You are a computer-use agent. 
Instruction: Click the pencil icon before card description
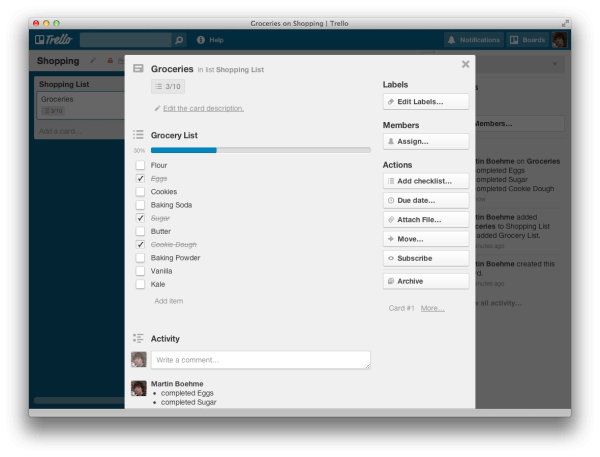tap(157, 108)
